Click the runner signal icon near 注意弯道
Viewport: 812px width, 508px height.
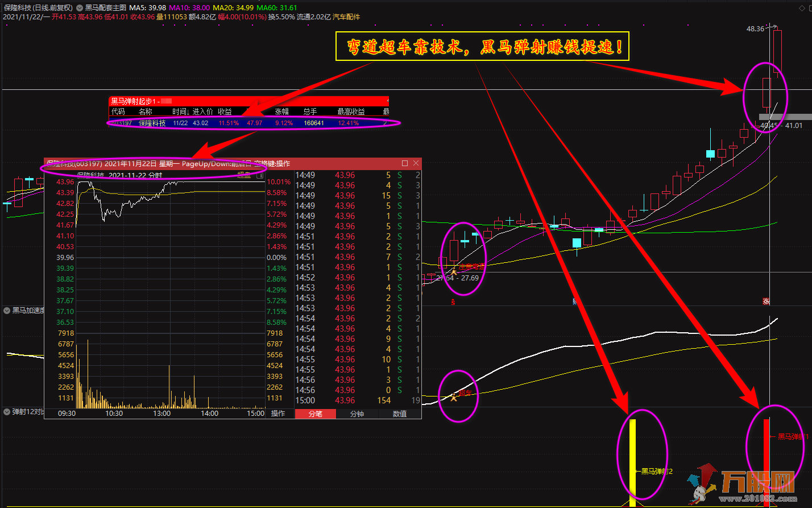454,272
